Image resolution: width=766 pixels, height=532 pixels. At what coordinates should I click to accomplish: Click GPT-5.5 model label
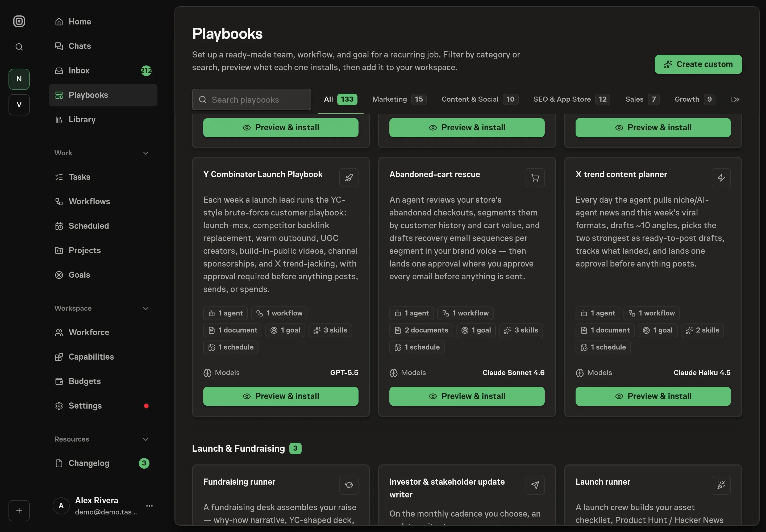coord(344,373)
